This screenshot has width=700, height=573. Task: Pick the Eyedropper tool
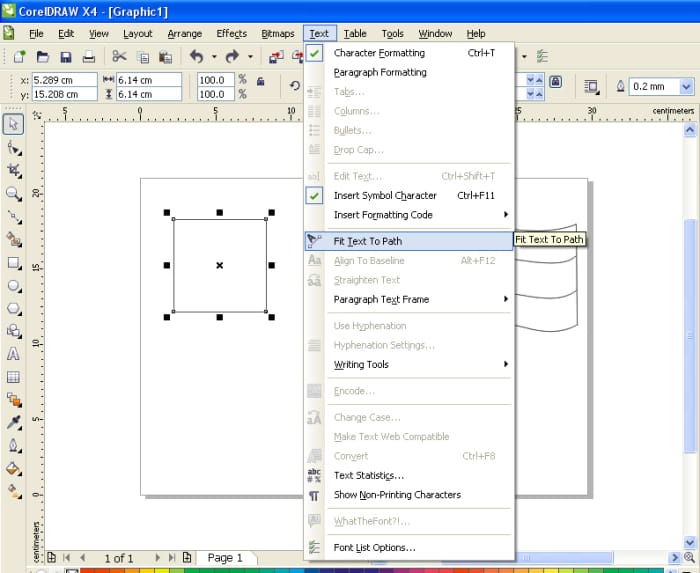(13, 423)
